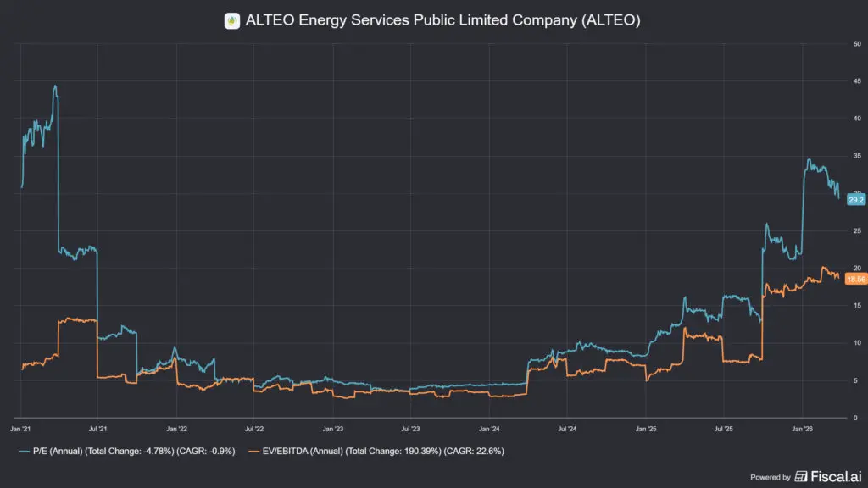Click the Jan '23 axis label

332,429
